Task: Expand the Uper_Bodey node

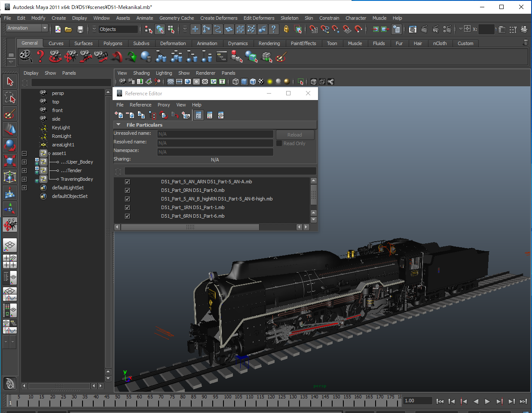Action: point(24,162)
